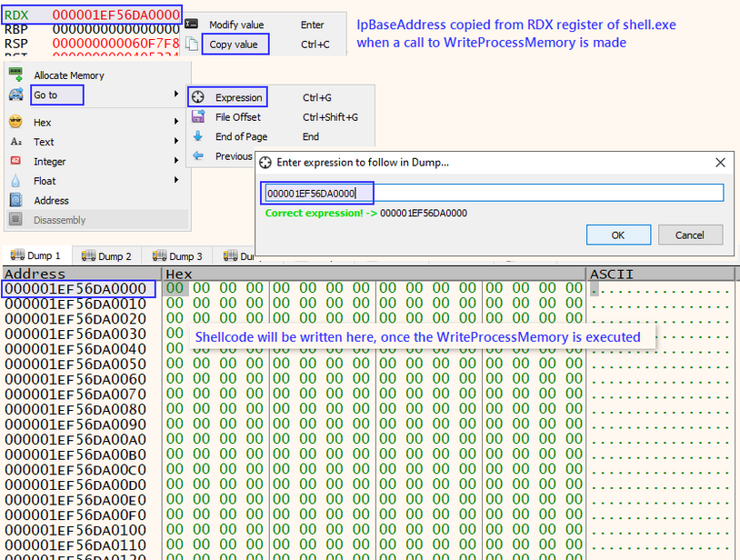Click the Hex sunglasses face icon
Screen dimensions: 740x560
pos(15,122)
